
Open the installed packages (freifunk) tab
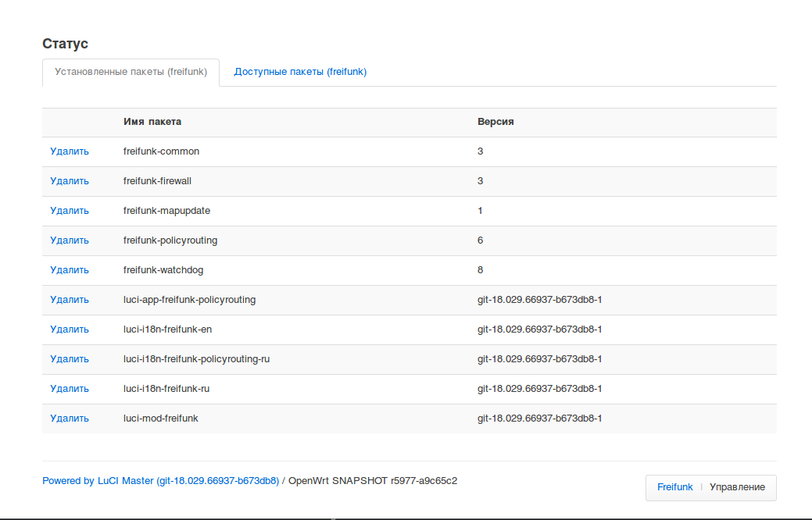point(131,72)
